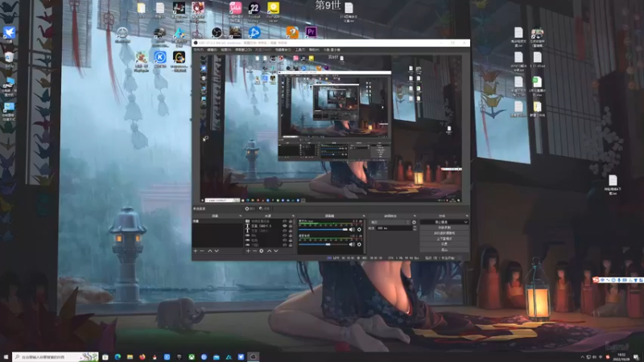Open the Xbox app from the taskbar
This screenshot has height=362, width=644.
click(192, 356)
